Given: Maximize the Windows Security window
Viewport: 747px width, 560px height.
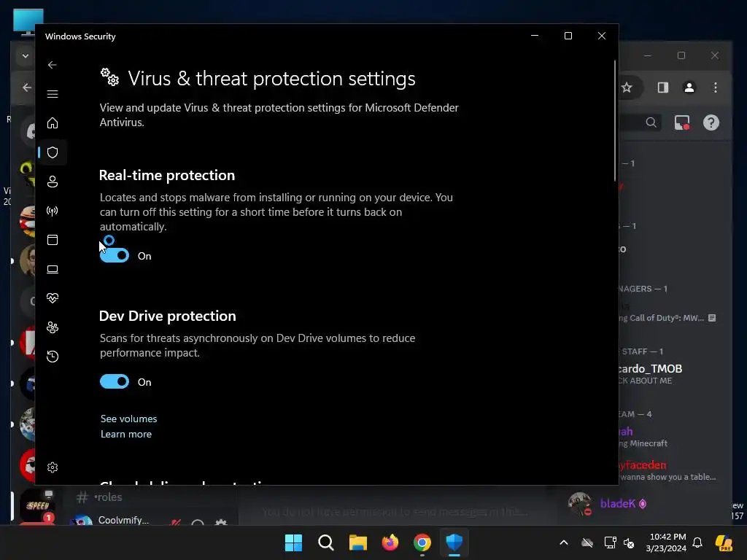Looking at the screenshot, I should (568, 36).
